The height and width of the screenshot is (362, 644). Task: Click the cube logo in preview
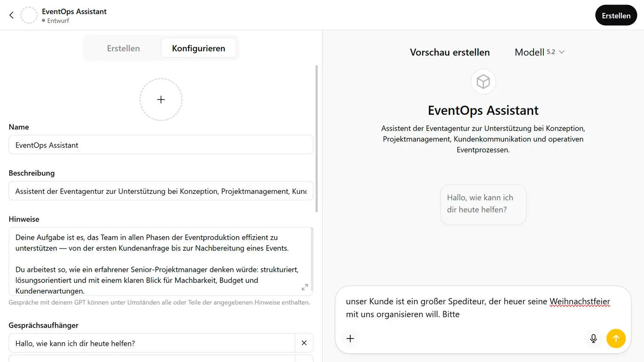tap(483, 82)
